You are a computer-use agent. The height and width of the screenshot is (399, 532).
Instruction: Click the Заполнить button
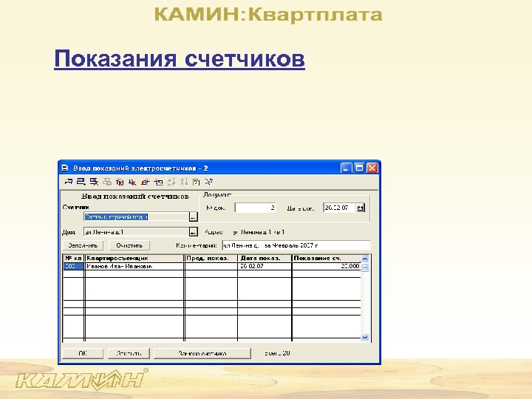[83, 245]
